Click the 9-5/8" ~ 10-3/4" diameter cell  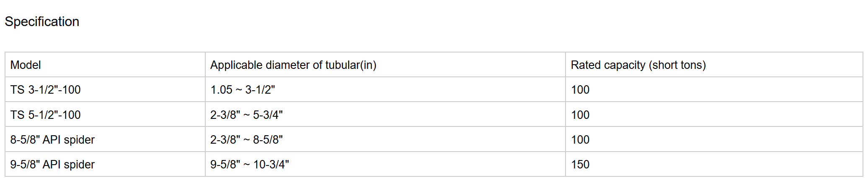250,165
